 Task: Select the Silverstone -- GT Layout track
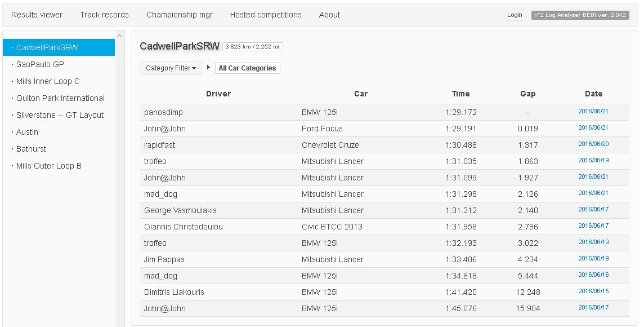[x=60, y=115]
